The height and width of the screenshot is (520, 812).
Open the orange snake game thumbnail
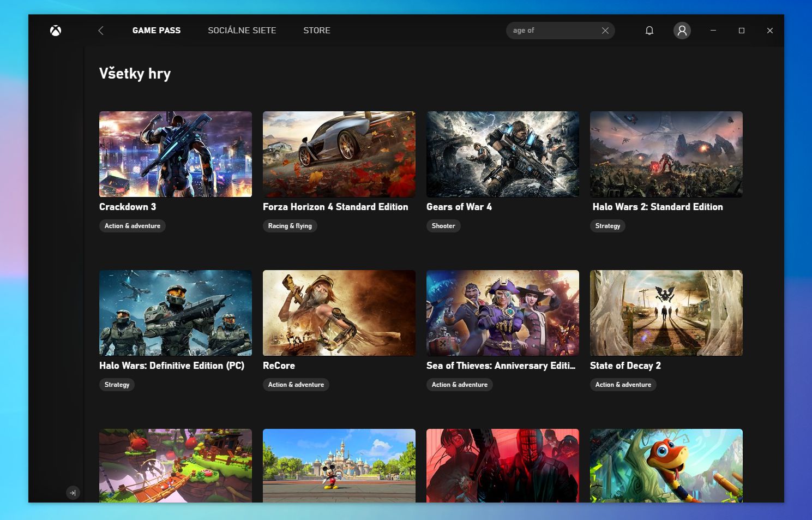[x=666, y=465]
